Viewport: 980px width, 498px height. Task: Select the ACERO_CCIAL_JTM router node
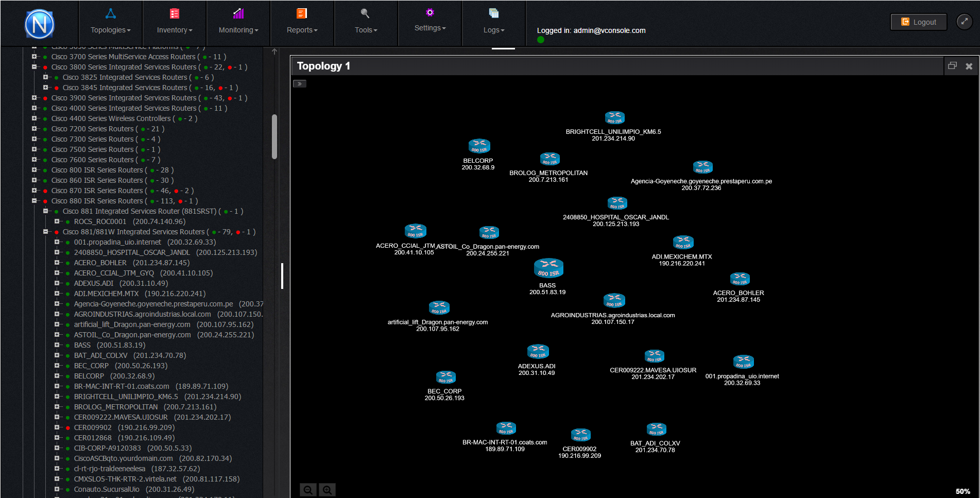tap(415, 231)
